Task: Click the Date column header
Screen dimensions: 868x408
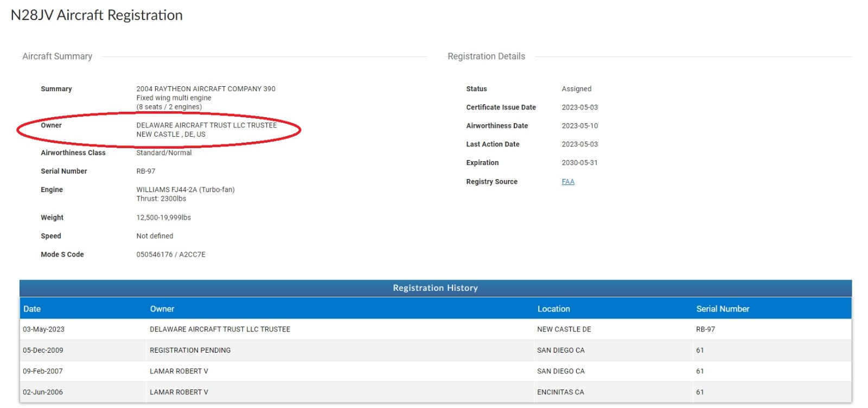Action: coord(32,309)
